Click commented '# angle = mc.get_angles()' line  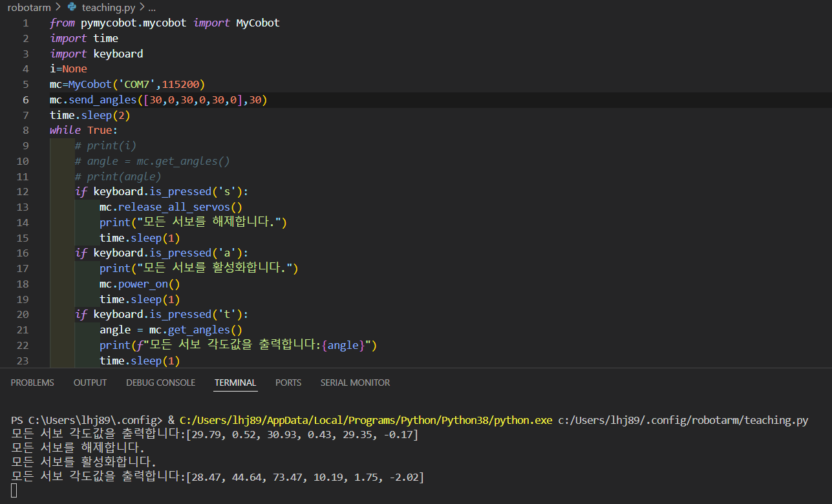pyautogui.click(x=152, y=161)
